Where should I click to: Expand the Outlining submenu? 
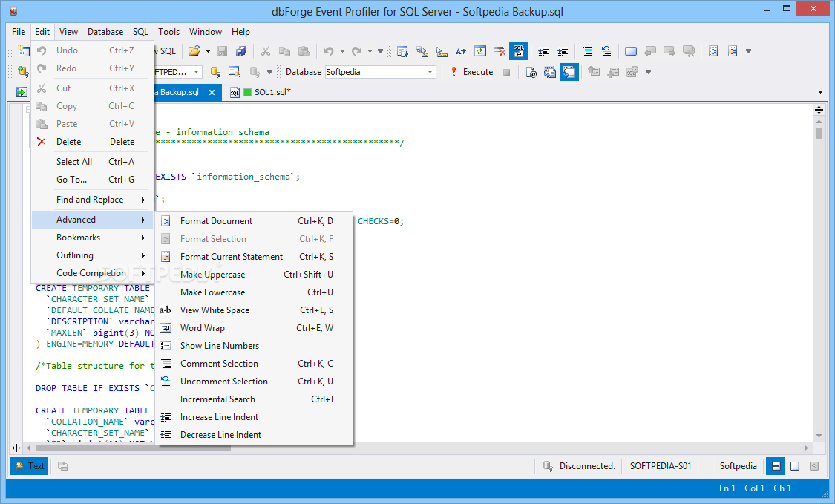(93, 255)
